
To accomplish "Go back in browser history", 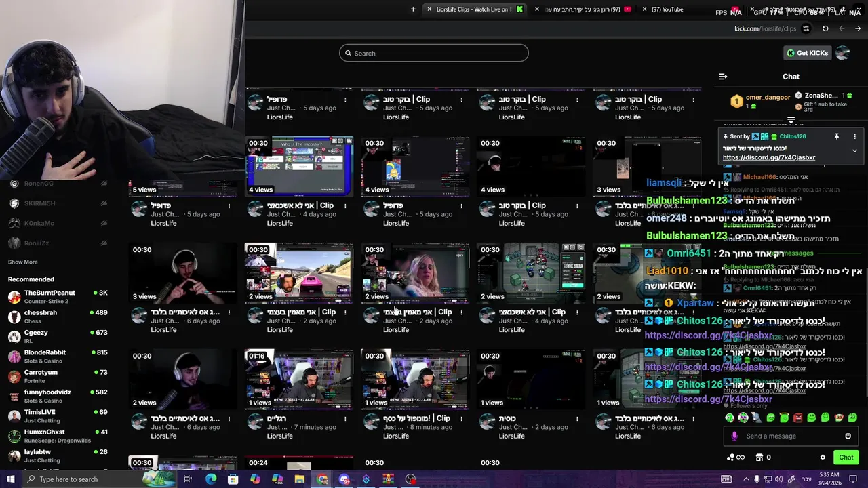I will point(858,28).
